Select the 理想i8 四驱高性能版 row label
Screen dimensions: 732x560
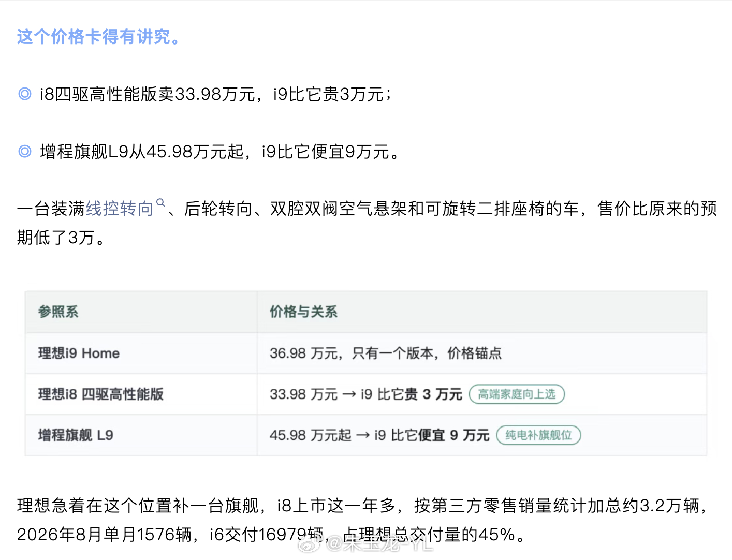pyautogui.click(x=101, y=394)
